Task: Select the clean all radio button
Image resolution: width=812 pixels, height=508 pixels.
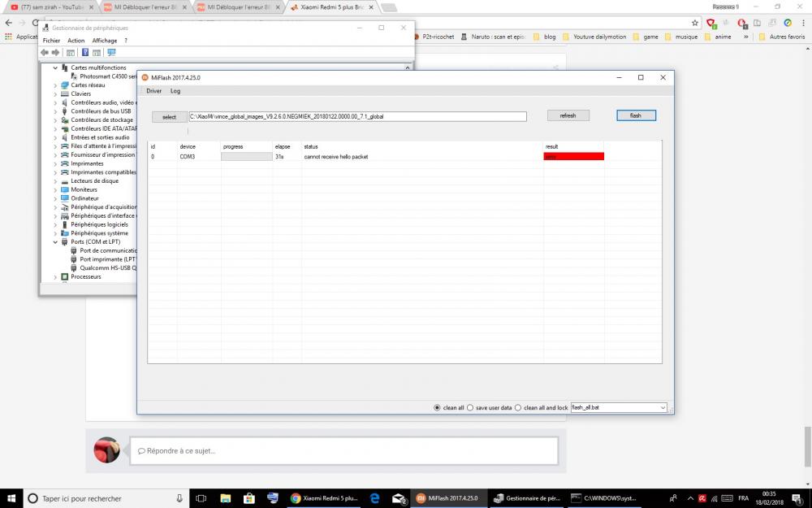Action: coord(436,407)
